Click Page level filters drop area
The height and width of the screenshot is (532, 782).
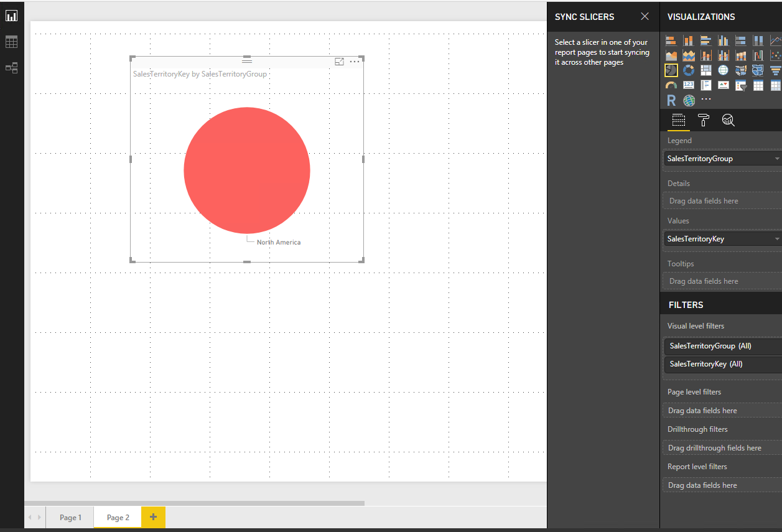(x=723, y=411)
